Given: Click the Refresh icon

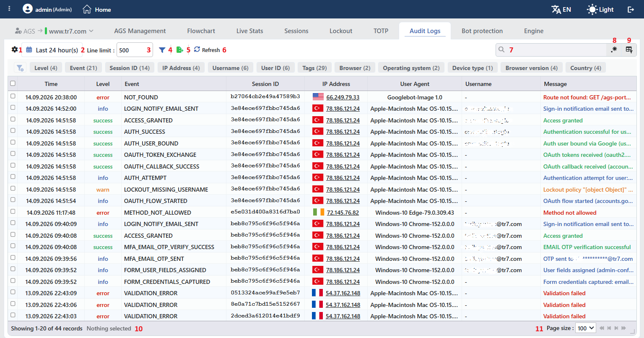Looking at the screenshot, I should pyautogui.click(x=197, y=49).
